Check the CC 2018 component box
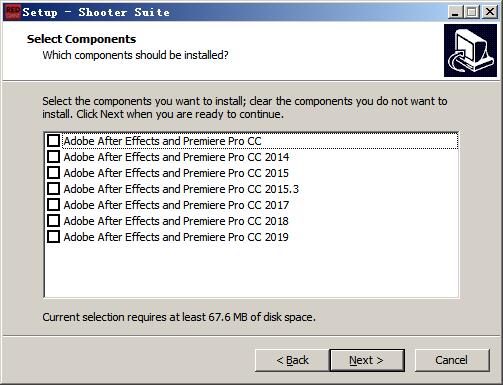 click(53, 221)
